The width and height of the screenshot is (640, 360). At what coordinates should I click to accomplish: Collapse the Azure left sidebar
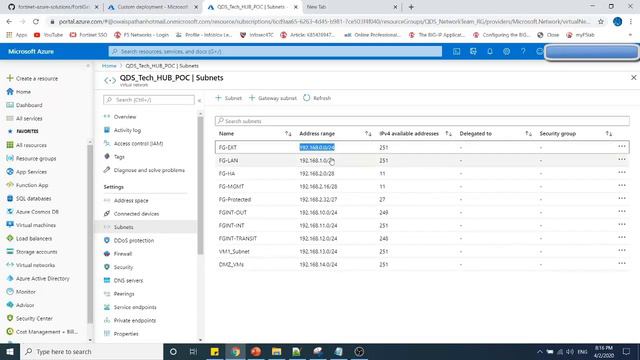(x=88, y=66)
